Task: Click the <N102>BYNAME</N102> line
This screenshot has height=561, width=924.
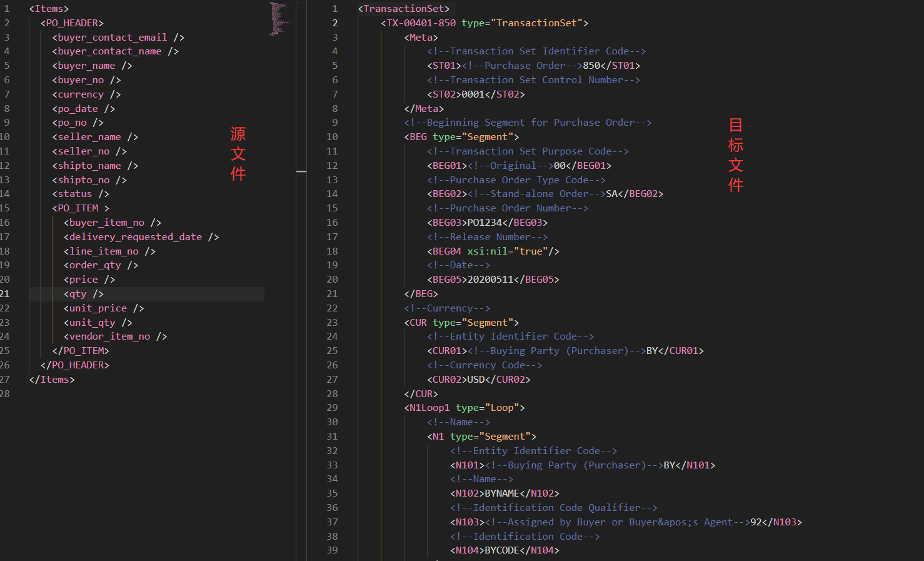Action: [x=505, y=493]
